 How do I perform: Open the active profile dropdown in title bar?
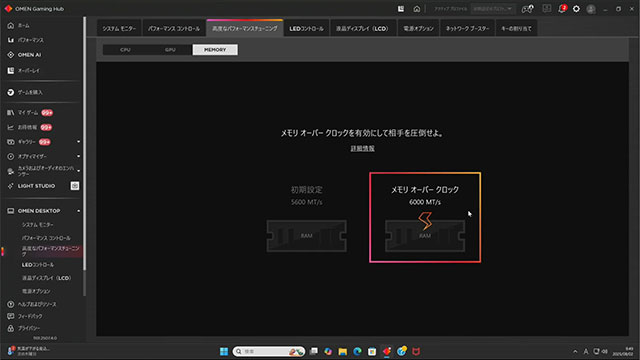(493, 9)
